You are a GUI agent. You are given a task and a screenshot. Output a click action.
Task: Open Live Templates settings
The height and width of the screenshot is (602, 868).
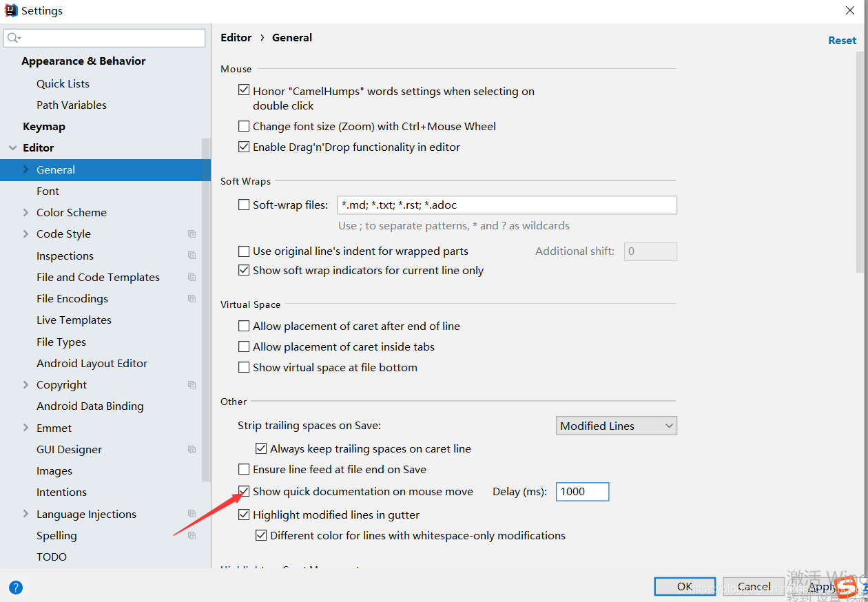pos(74,320)
